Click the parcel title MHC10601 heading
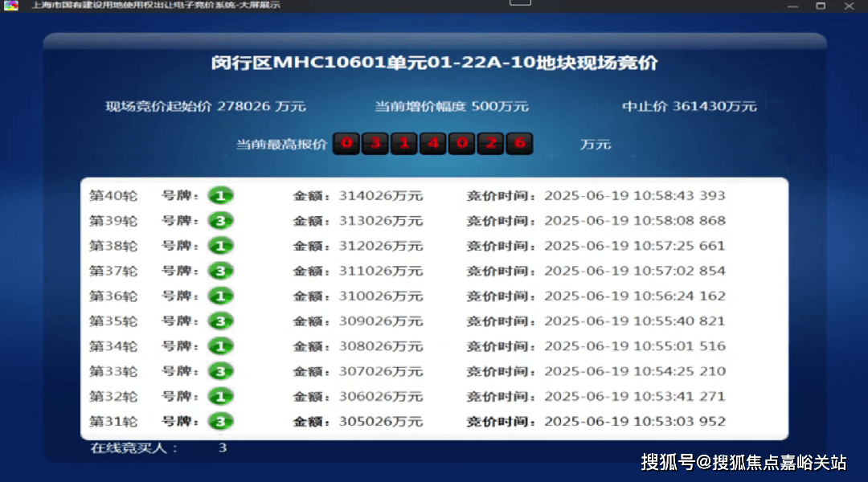 pyautogui.click(x=434, y=63)
